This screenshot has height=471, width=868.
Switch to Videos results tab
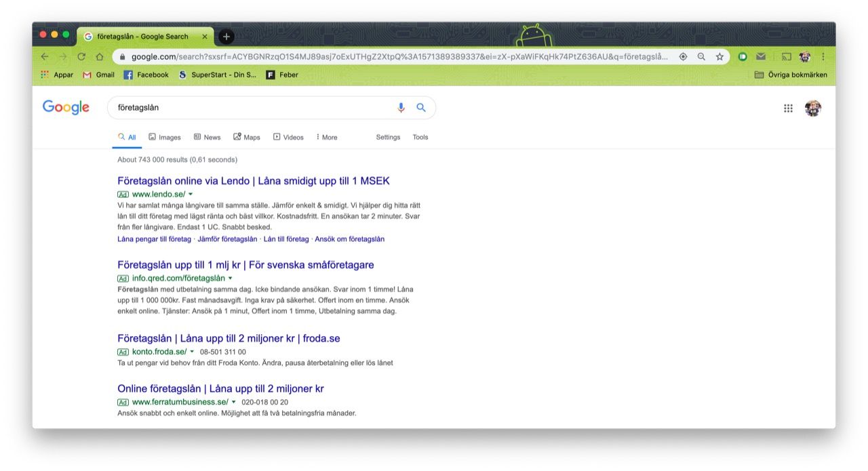click(288, 137)
